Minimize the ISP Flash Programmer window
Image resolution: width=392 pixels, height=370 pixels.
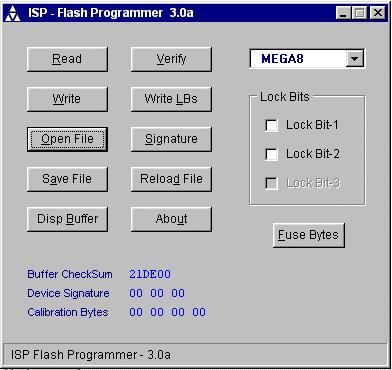click(343, 13)
